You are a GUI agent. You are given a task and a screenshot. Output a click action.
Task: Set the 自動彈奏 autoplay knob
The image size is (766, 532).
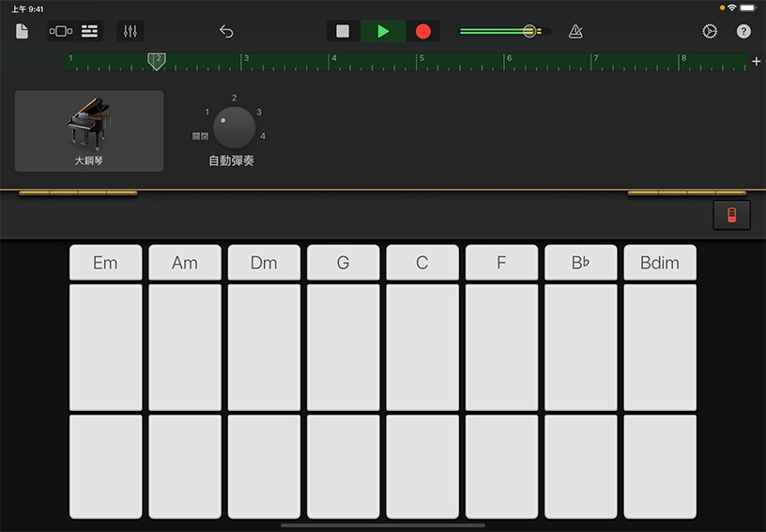[234, 128]
